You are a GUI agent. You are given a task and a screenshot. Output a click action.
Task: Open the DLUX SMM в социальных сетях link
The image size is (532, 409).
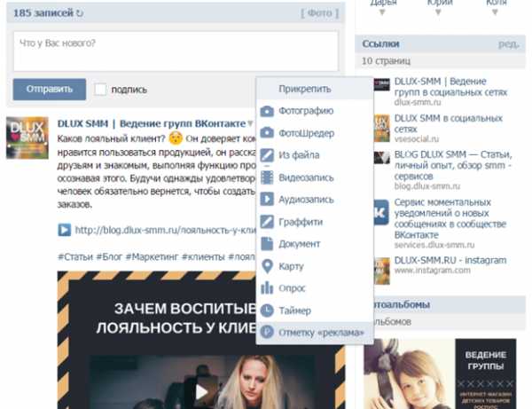tap(448, 123)
